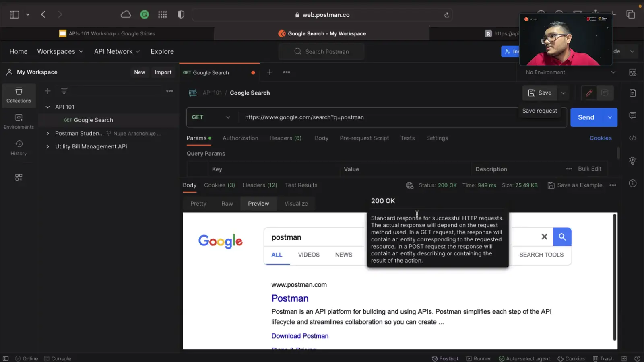Screen dimensions: 644x362
Task: Click the network globe icon near Status
Action: pos(409,185)
